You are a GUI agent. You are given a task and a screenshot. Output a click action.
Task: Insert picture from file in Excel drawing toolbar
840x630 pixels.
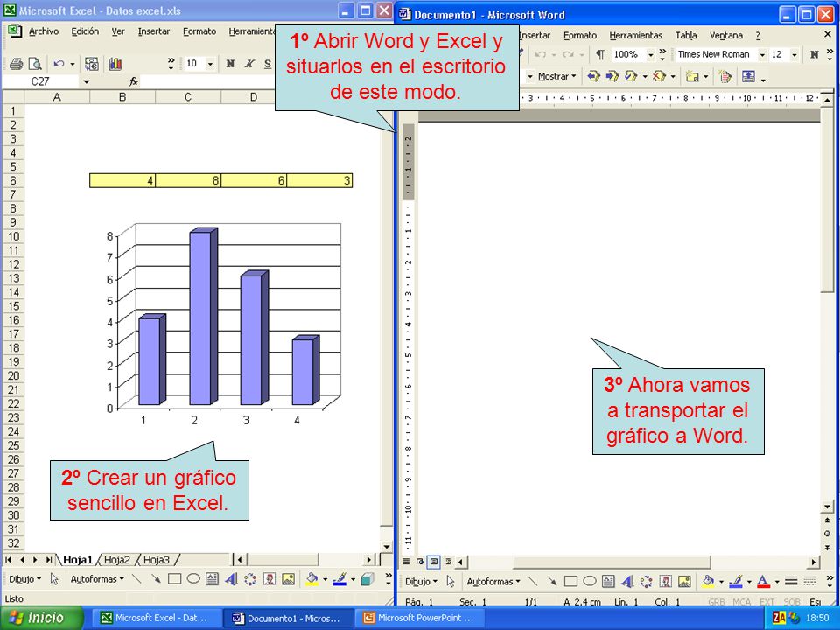click(x=288, y=579)
